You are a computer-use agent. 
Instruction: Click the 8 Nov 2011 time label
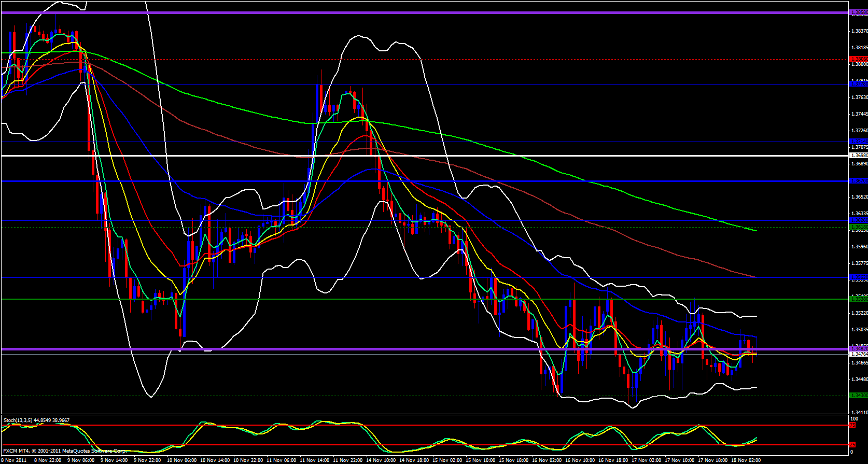pos(14,460)
